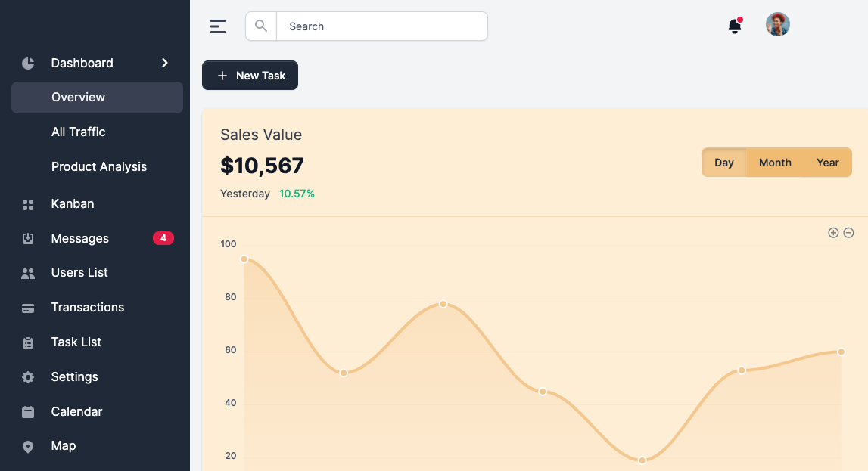
Task: Click the Settings gear icon in sidebar
Action: pyautogui.click(x=28, y=377)
